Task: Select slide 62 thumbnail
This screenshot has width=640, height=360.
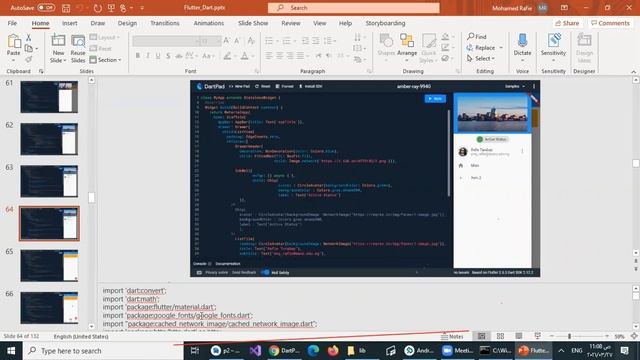Action: pos(49,139)
